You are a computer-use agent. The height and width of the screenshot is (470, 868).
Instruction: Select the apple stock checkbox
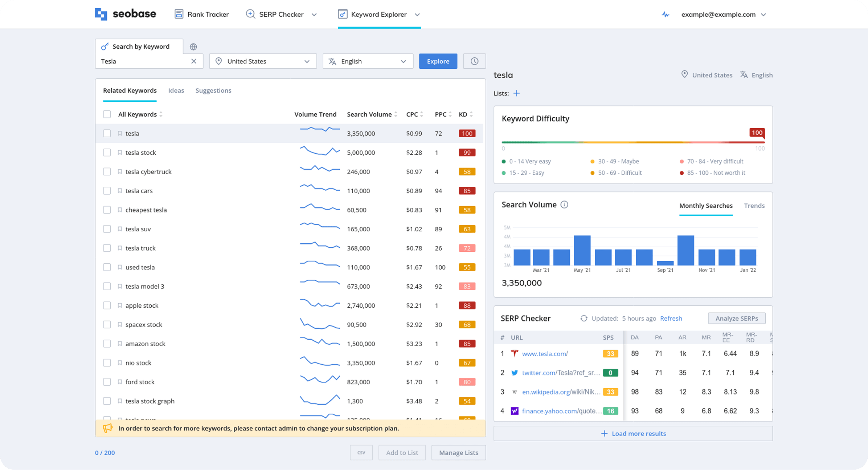(107, 305)
